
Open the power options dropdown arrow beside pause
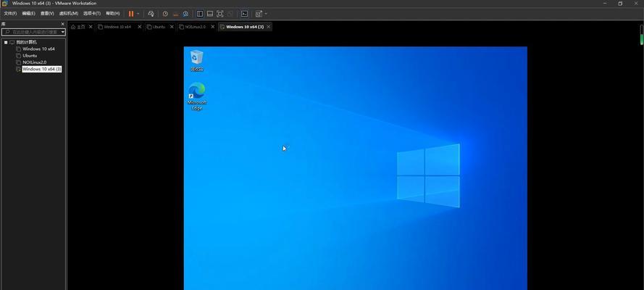point(138,14)
